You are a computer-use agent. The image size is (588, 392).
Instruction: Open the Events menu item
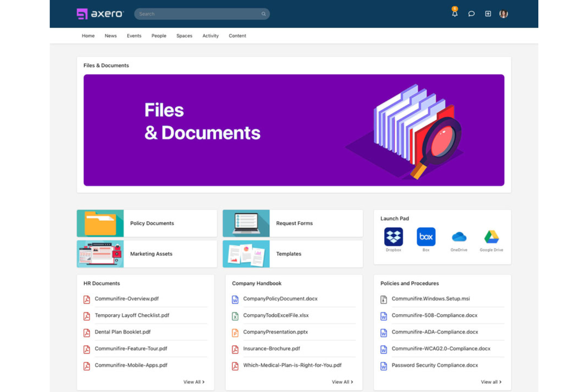(134, 36)
